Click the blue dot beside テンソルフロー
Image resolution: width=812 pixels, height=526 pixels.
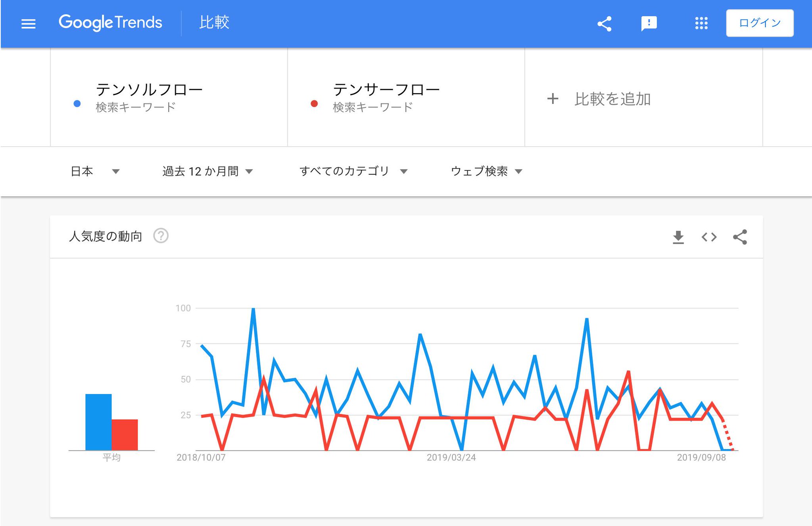(x=77, y=103)
